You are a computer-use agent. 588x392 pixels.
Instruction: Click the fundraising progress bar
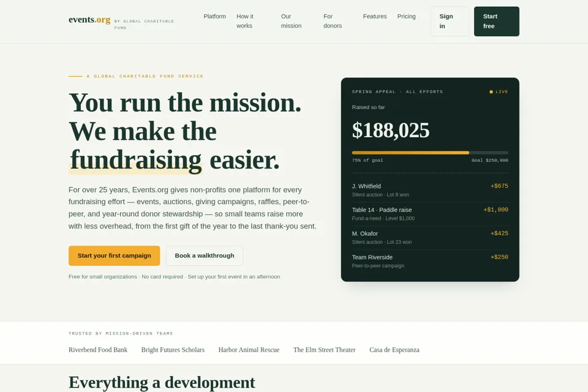pos(430,153)
